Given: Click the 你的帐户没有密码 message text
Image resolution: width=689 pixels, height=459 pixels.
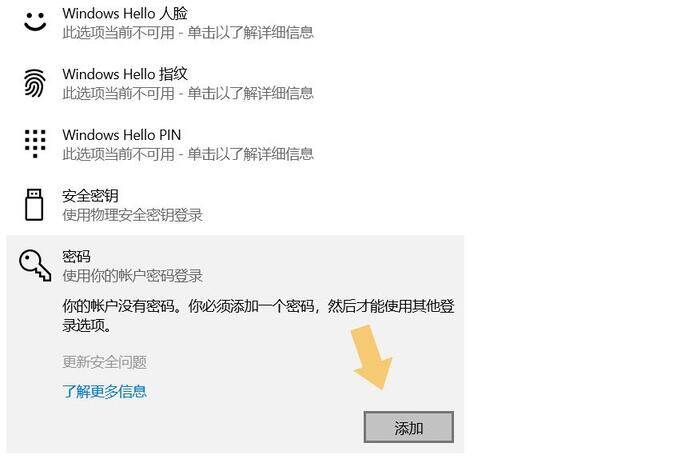Looking at the screenshot, I should (258, 316).
